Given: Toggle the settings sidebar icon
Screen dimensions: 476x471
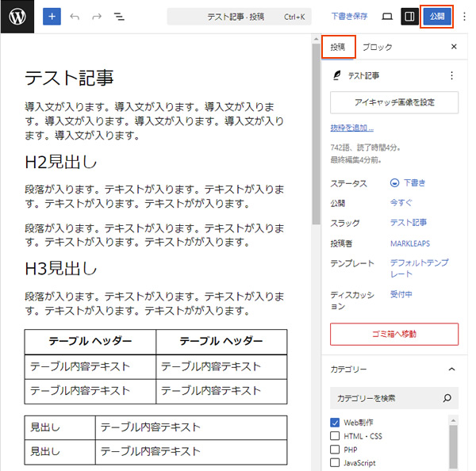Looking at the screenshot, I should click(x=409, y=16).
